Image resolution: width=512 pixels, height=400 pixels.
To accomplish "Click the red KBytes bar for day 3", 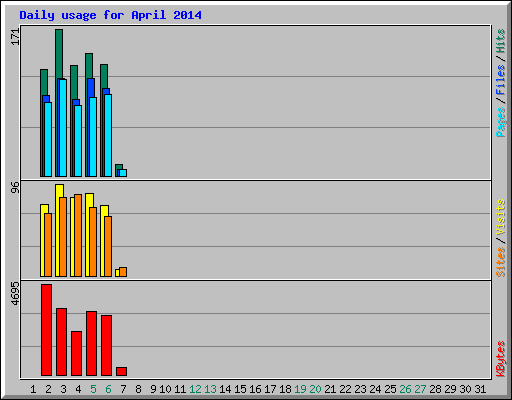I will (x=61, y=342).
